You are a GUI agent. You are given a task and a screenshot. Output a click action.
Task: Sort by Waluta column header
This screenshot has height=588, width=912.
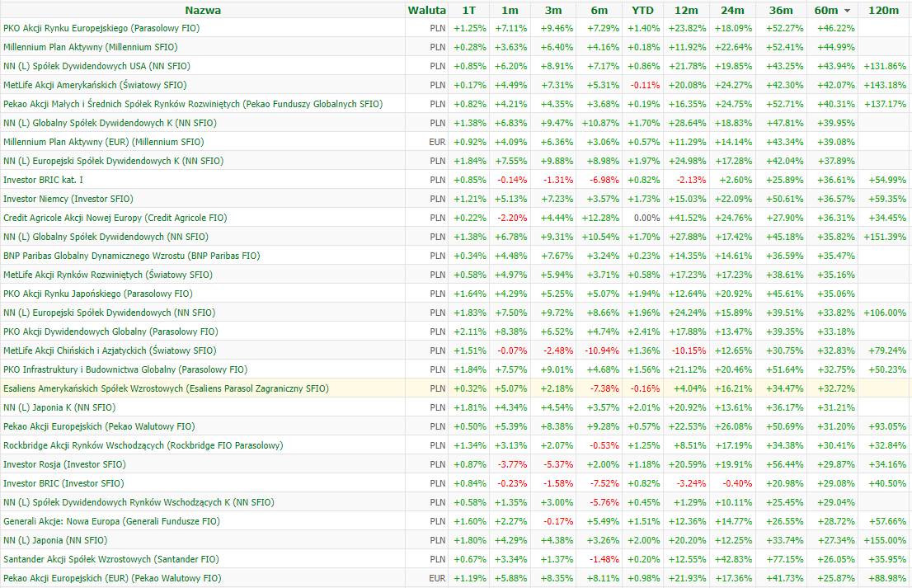[426, 11]
